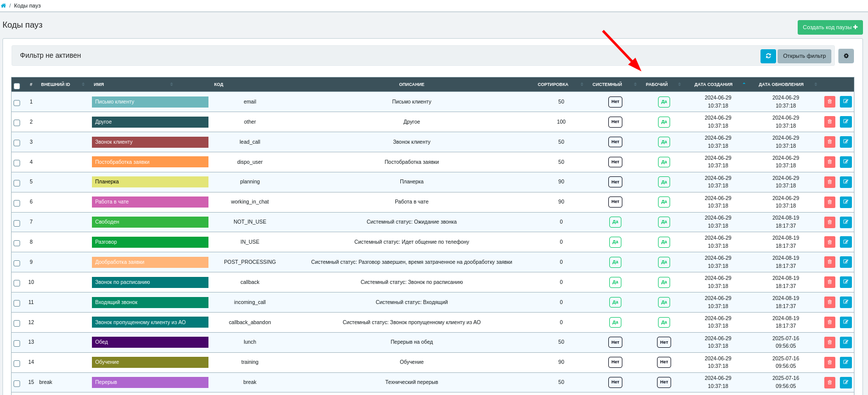Refresh the table with the blue refresh icon
868x395 pixels.
point(768,56)
